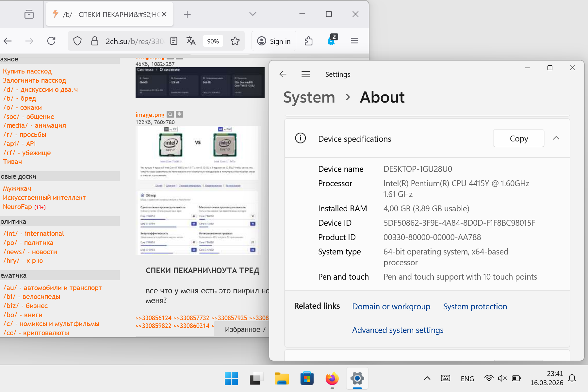The image size is (588, 392).
Task: Click the Firefox reload page icon
Action: [51, 41]
